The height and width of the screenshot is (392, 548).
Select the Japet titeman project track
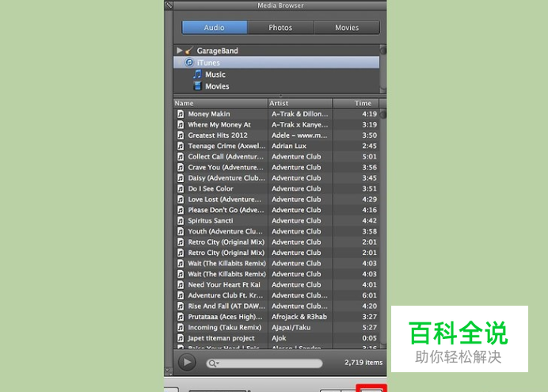tap(221, 338)
